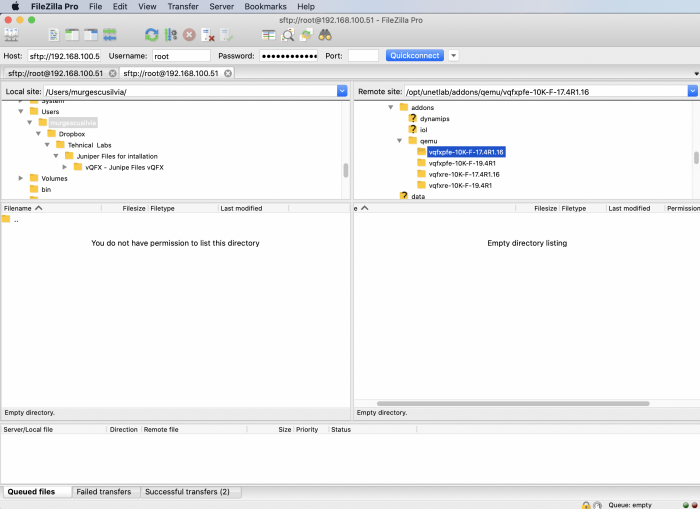Switch to the second sftp://root@192.168.100.51 tab
This screenshot has height=509, width=700.
tap(171, 73)
